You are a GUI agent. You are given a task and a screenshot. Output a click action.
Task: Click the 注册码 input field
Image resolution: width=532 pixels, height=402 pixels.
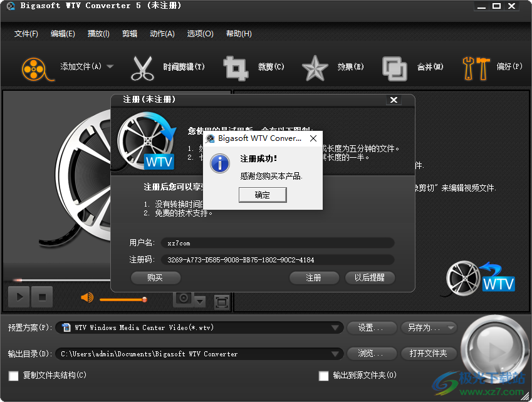pos(278,260)
